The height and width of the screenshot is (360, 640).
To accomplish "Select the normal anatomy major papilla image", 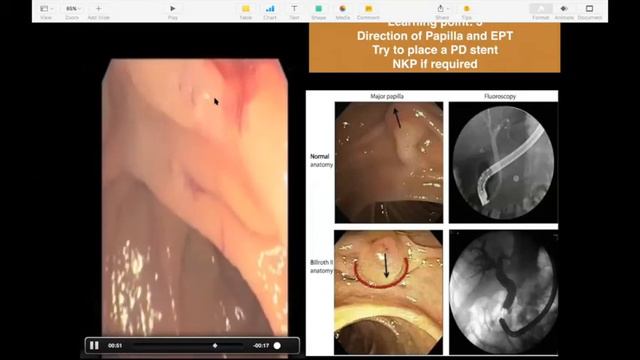I will coord(389,162).
